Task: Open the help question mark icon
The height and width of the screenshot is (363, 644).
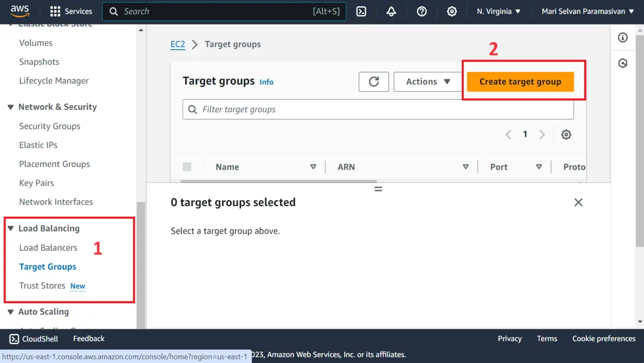Action: (422, 11)
